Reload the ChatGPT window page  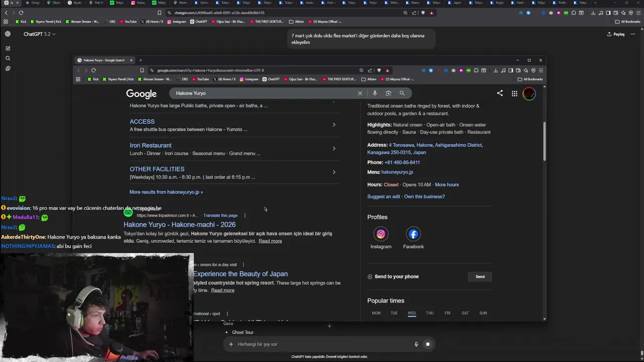(21, 13)
